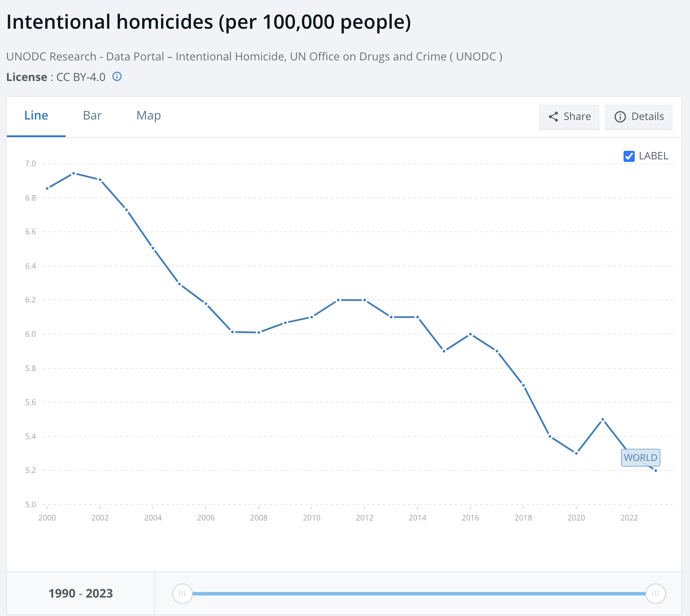Click the right year-range slider handle

655,594
